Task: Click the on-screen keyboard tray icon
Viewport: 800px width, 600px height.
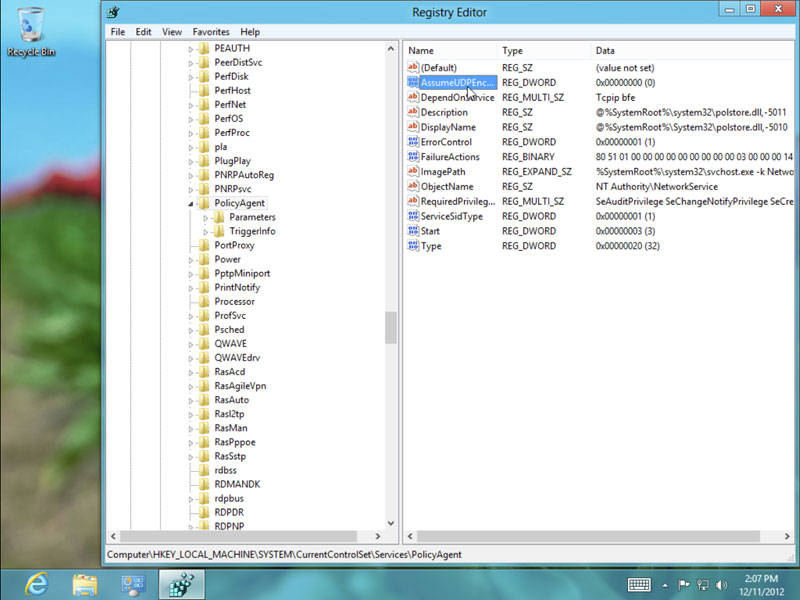Action: point(640,584)
